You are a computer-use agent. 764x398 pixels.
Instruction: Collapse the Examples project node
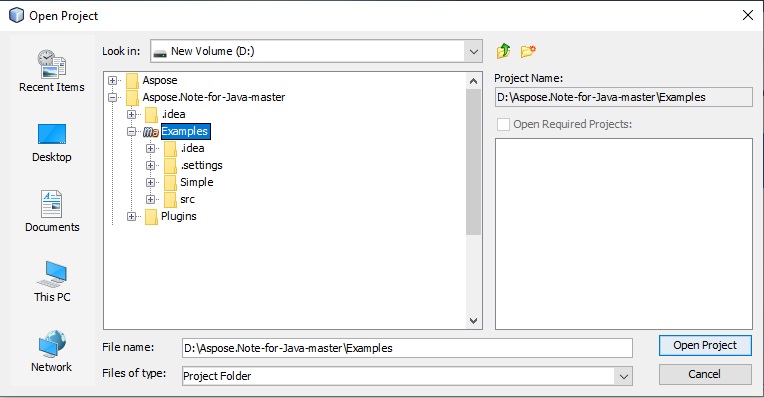(132, 132)
